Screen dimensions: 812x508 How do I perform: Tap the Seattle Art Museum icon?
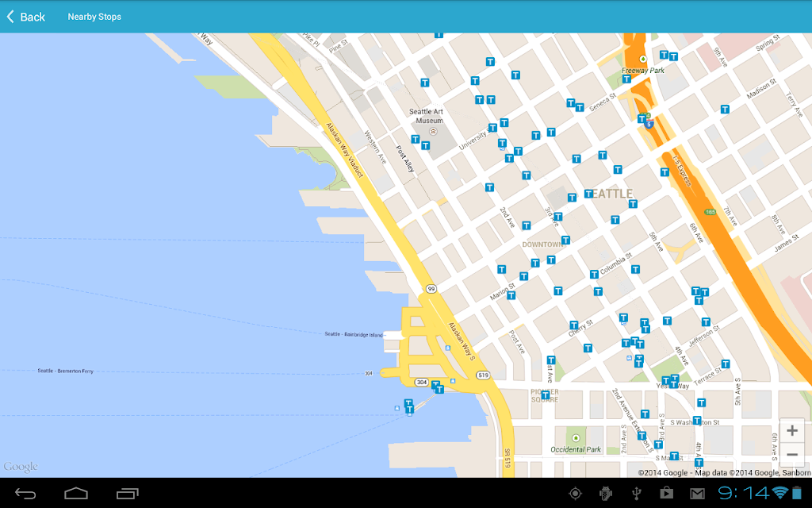[434, 132]
